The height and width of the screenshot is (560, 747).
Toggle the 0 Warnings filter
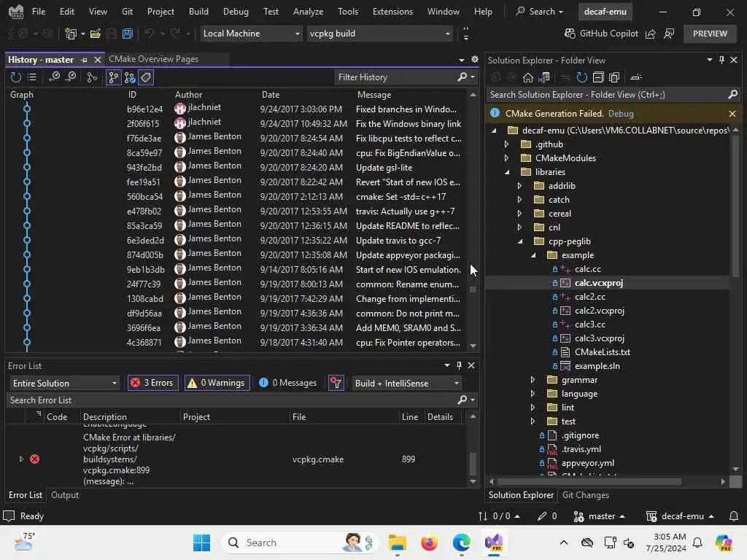(217, 383)
